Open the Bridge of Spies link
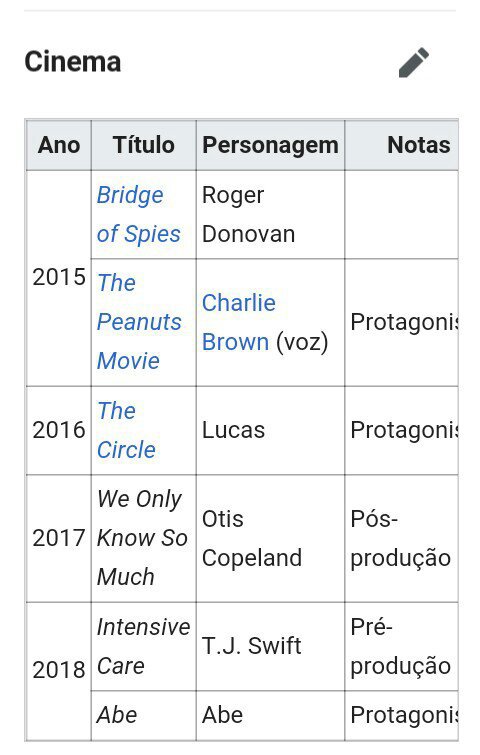This screenshot has height=755, width=480. coord(139,215)
